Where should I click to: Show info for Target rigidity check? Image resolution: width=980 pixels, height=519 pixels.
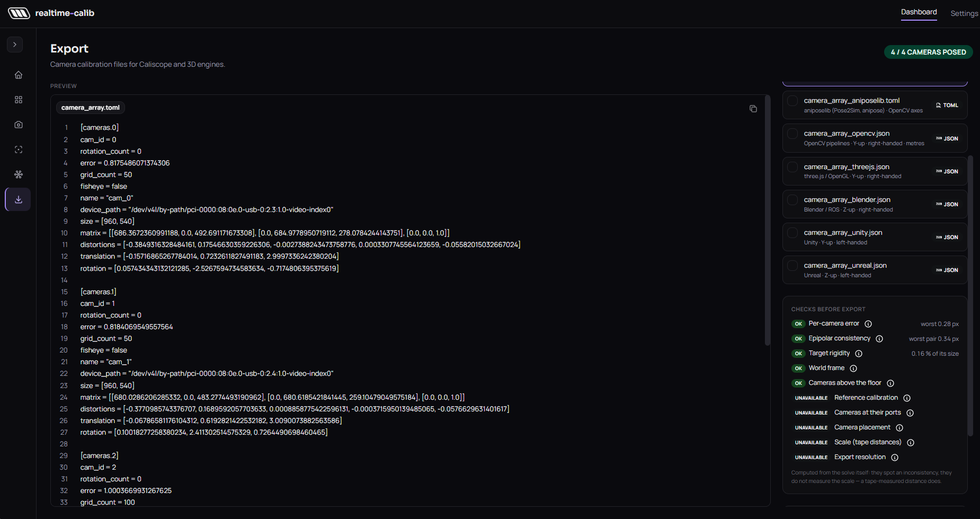(859, 354)
